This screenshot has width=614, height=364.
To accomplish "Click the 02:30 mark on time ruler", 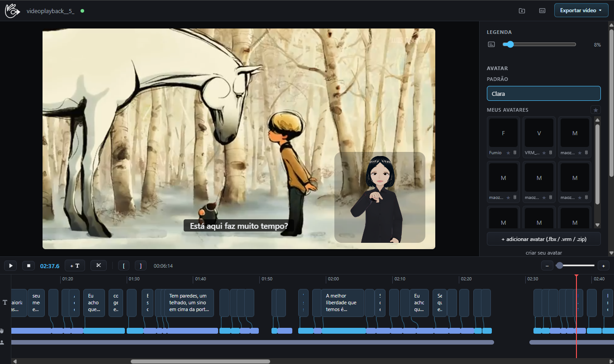I will click(533, 279).
